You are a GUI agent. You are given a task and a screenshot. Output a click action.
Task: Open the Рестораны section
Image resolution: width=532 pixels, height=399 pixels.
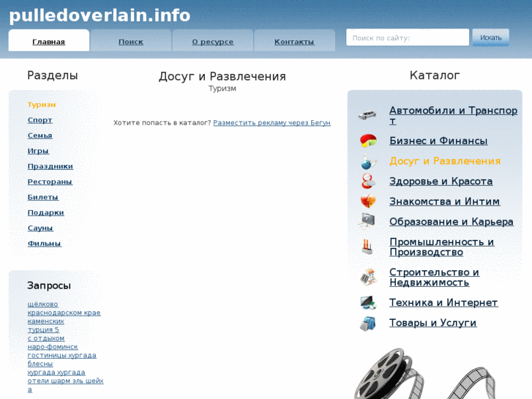coord(50,182)
